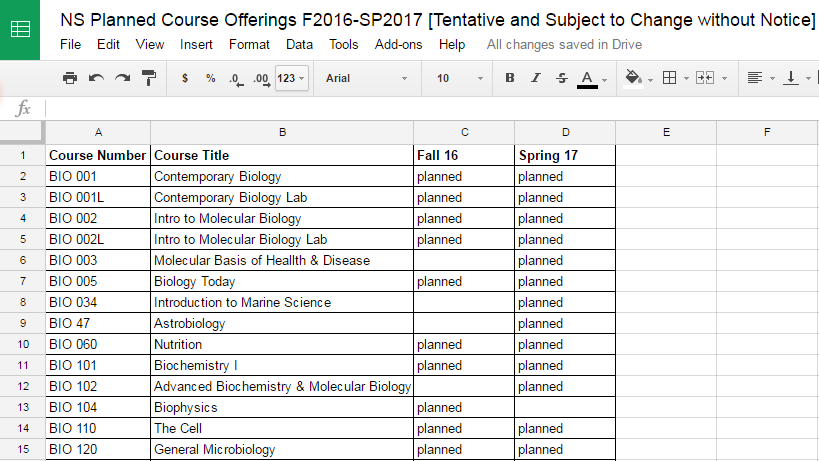Expand the borders dropdown arrow
The width and height of the screenshot is (819, 461).
pos(686,79)
